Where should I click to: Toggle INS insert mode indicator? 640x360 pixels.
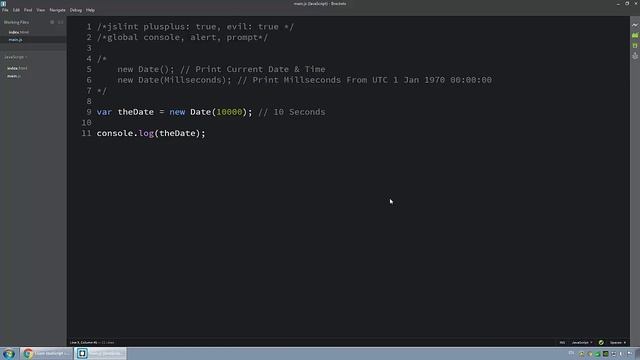point(562,342)
